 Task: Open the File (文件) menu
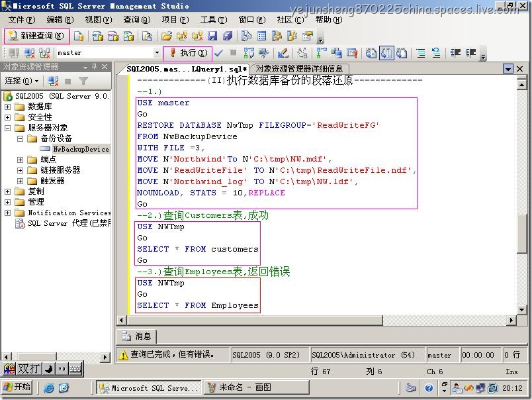coord(21,20)
